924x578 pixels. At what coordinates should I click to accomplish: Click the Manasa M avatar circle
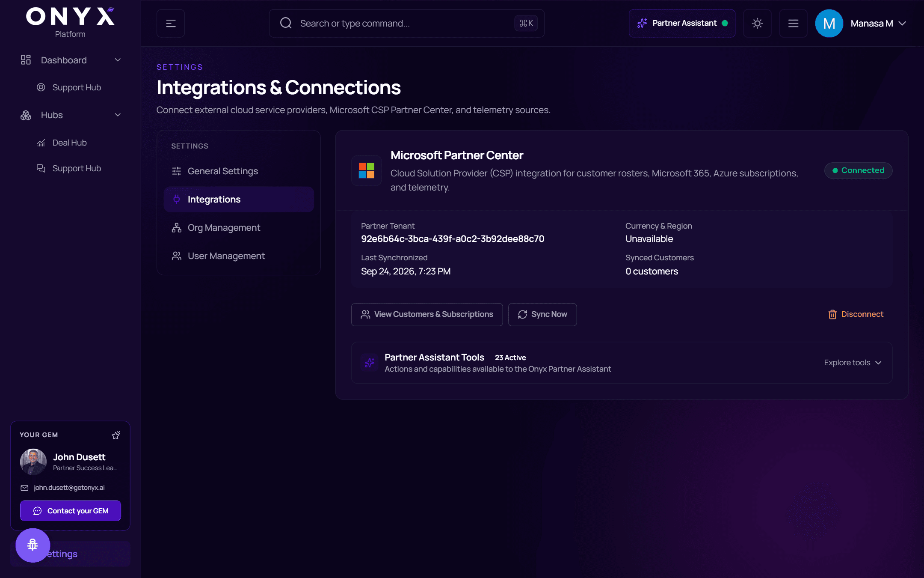829,24
